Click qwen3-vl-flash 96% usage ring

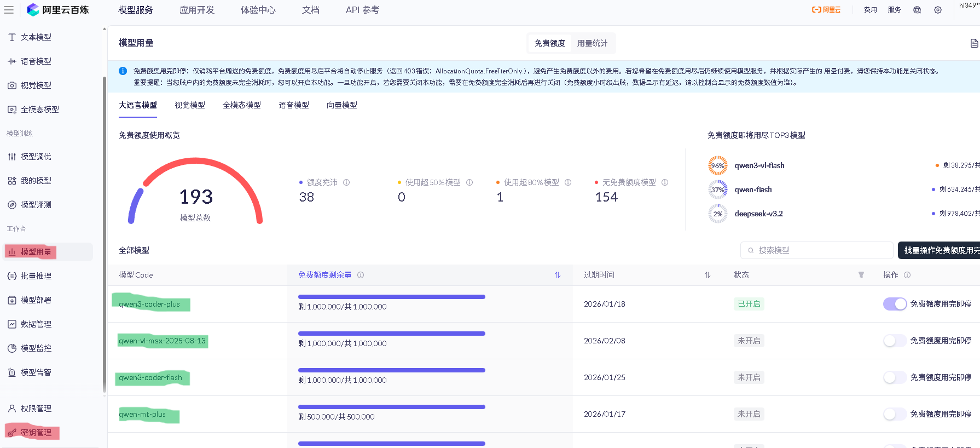(x=718, y=165)
